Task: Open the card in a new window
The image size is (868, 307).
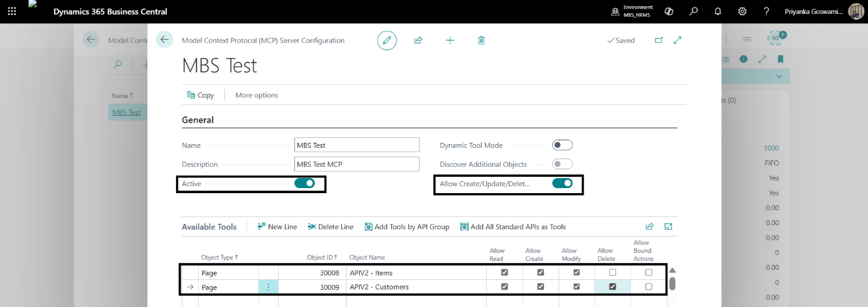Action: 659,40
